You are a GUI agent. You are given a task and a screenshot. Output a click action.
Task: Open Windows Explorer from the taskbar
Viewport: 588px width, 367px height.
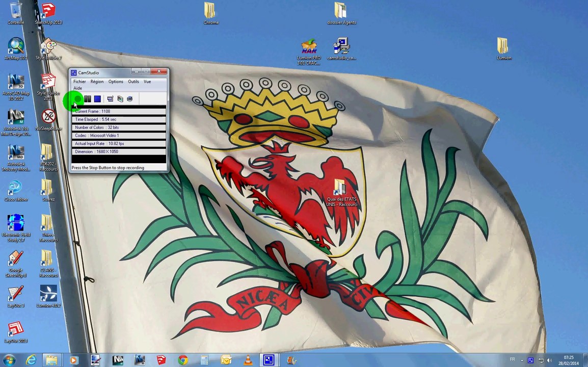[x=52, y=360]
